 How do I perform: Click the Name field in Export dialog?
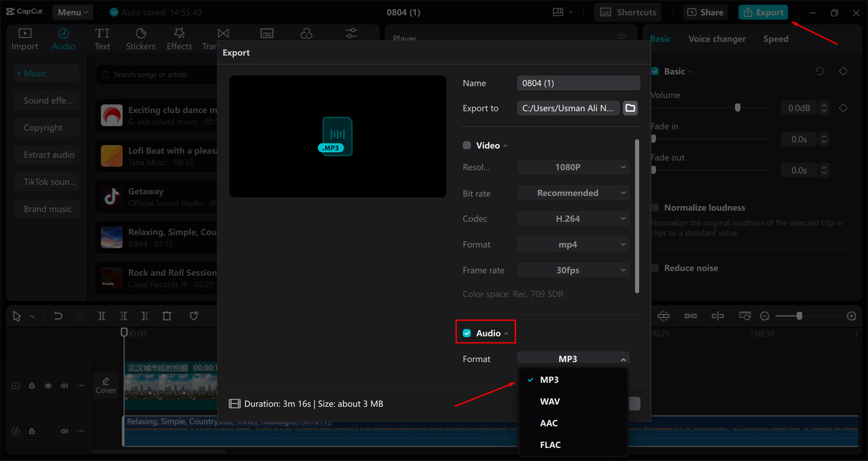[578, 83]
